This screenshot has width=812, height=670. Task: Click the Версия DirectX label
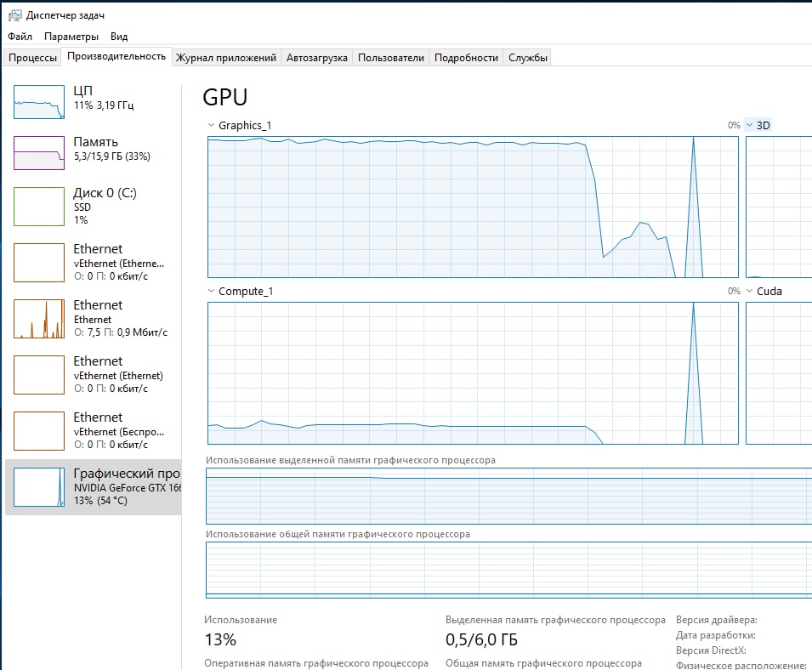[x=711, y=650]
